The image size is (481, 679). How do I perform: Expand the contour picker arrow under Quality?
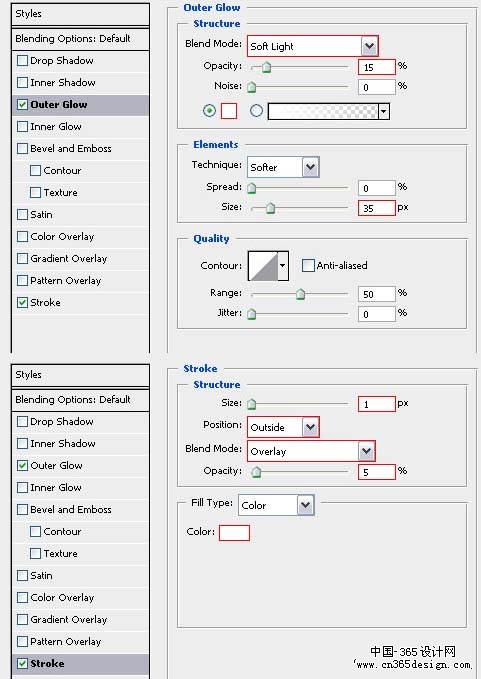pyautogui.click(x=283, y=265)
